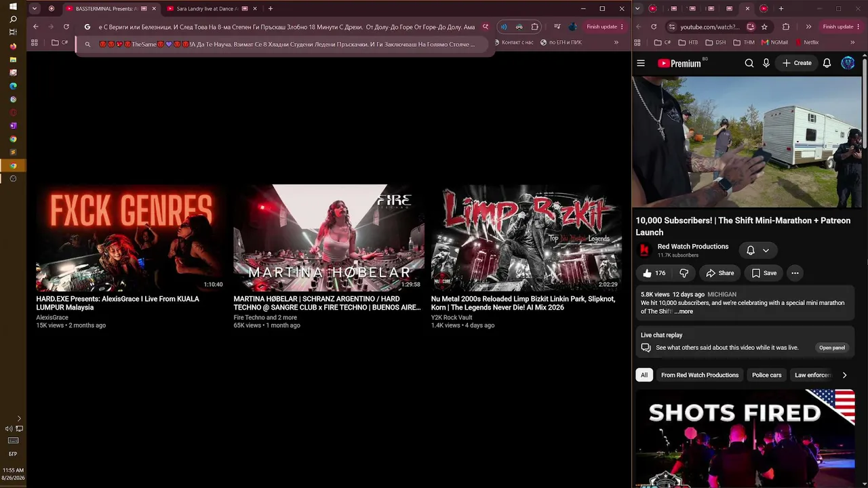The image size is (868, 488).
Task: Open the YouTube account avatar menu
Action: [848, 63]
